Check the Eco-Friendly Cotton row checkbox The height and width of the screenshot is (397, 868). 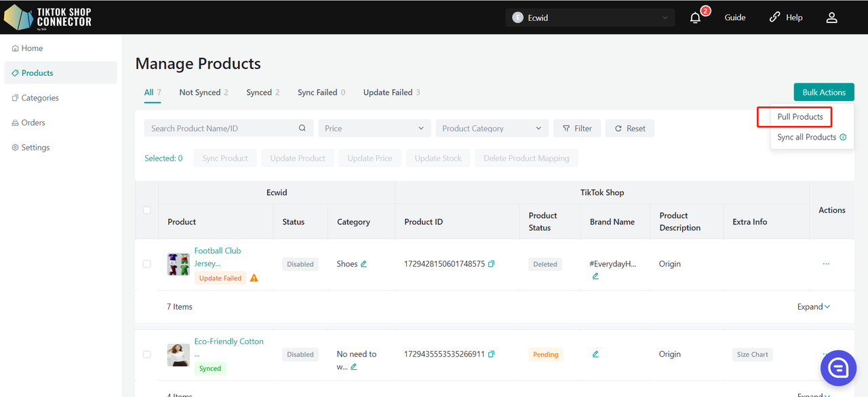(147, 354)
